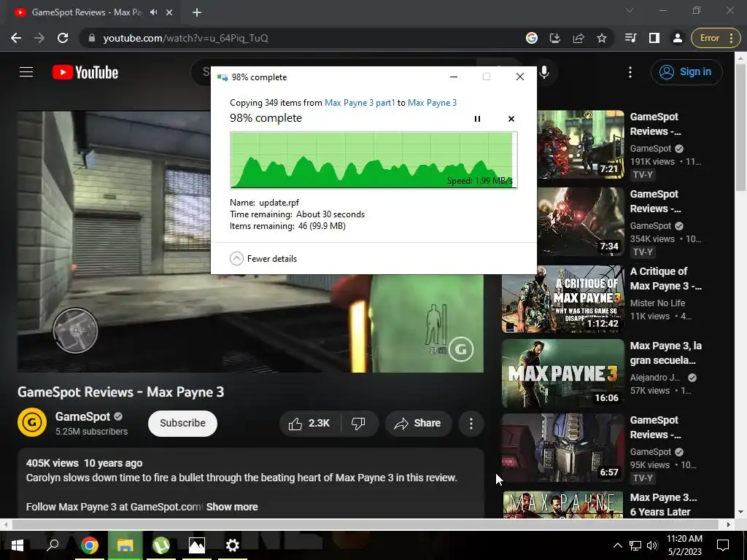
Task: Open destination folder link Max Payne 3
Action: 432,103
